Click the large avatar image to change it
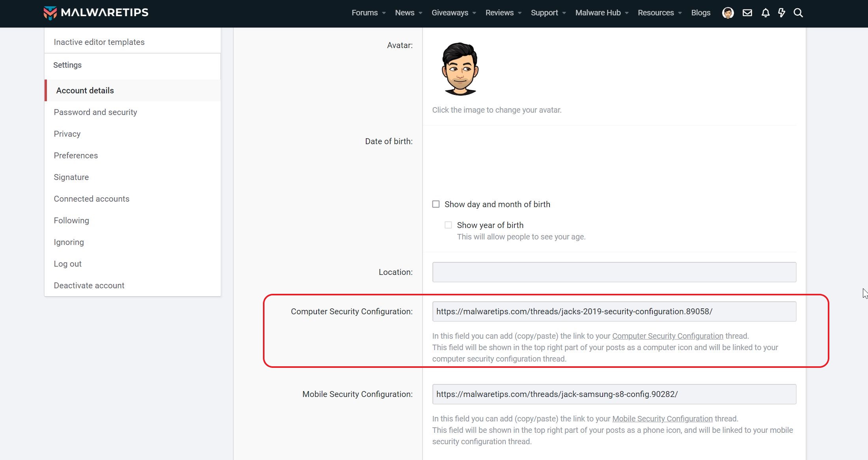868x460 pixels. click(x=460, y=69)
